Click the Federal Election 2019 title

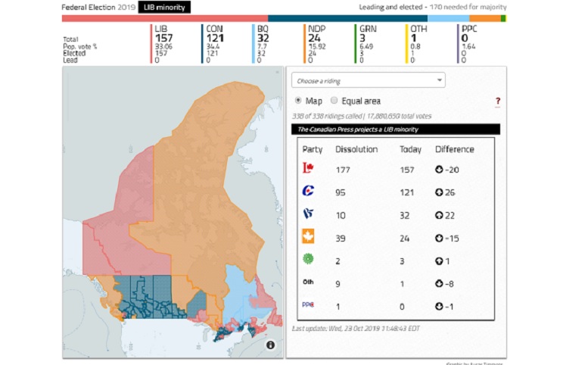pos(98,7)
